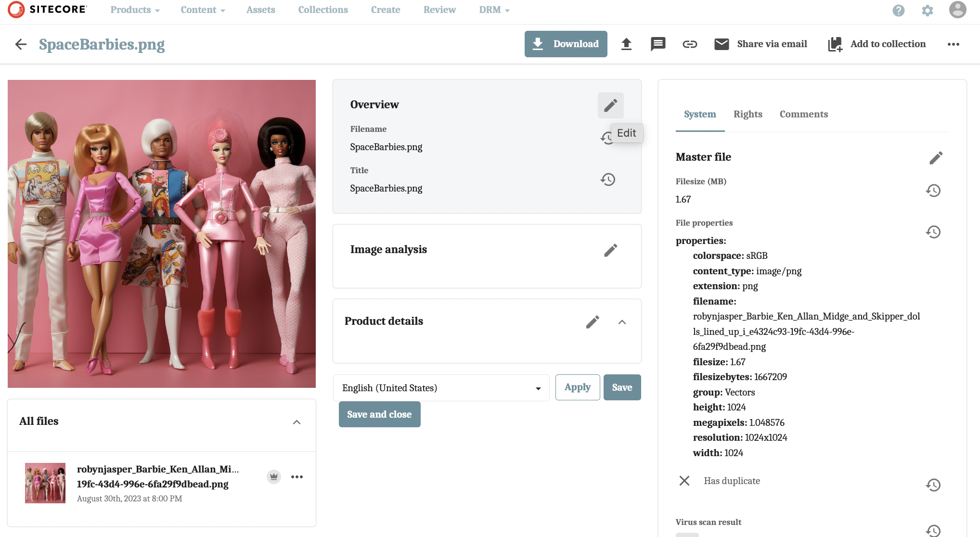Open the Add to collection icon
Viewport: 980px width, 537px height.
(834, 44)
